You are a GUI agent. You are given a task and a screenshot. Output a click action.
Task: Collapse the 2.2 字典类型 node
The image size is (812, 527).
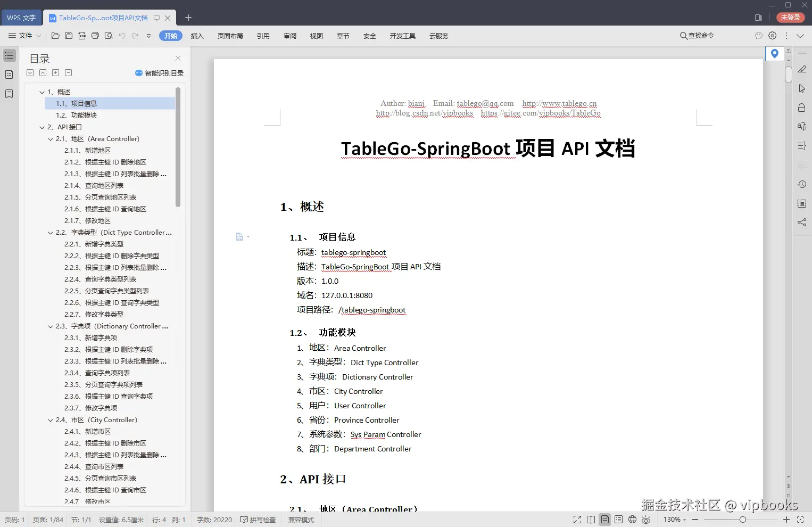[51, 233]
